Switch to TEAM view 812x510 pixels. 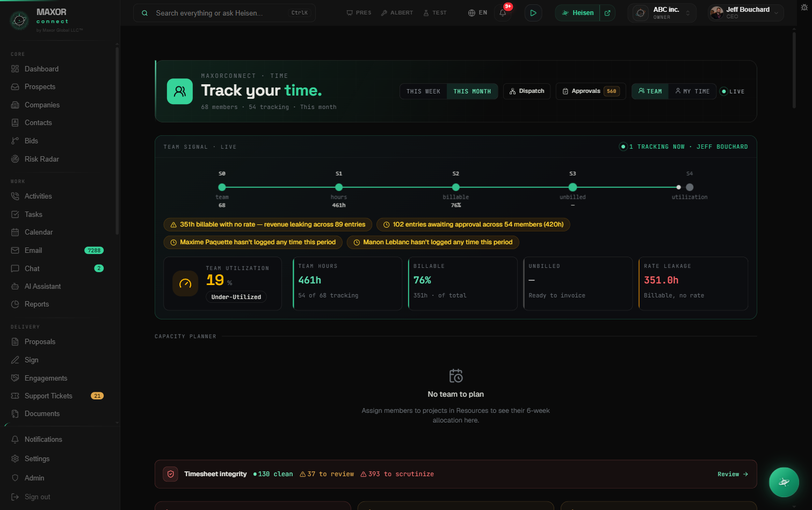click(650, 91)
